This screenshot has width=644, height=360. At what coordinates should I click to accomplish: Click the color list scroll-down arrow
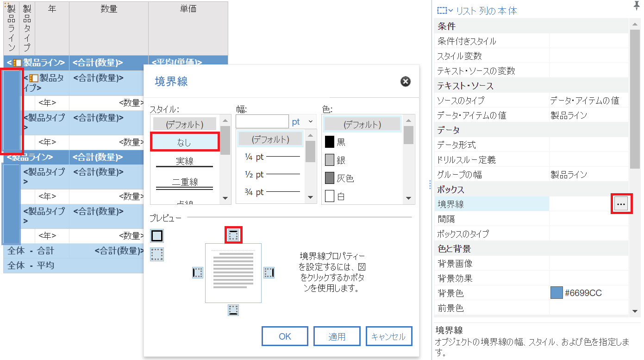pyautogui.click(x=409, y=198)
